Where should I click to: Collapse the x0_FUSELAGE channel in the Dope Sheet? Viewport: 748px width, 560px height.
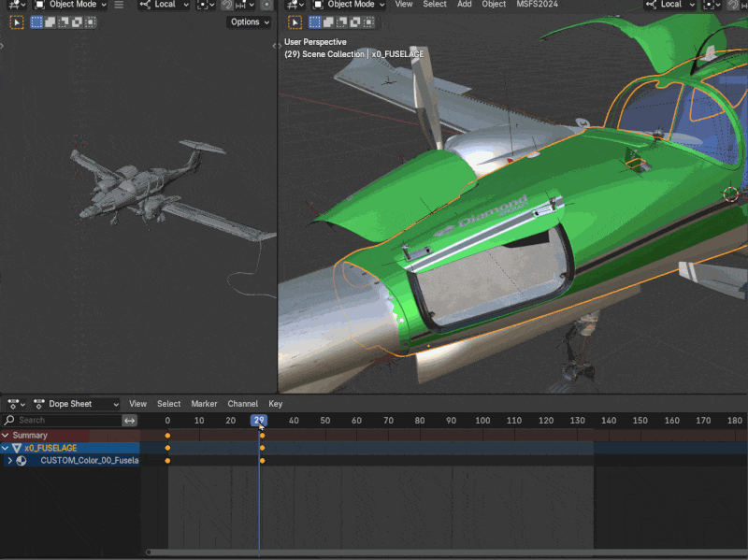tap(7, 448)
